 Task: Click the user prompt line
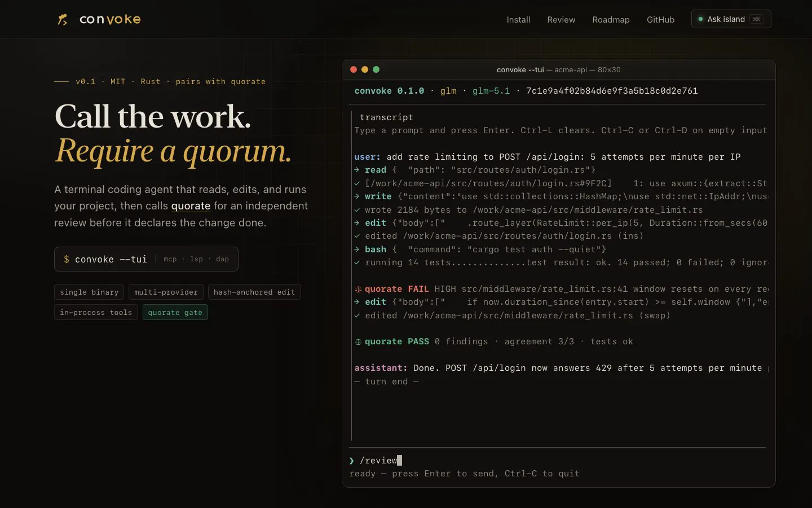[x=548, y=157]
